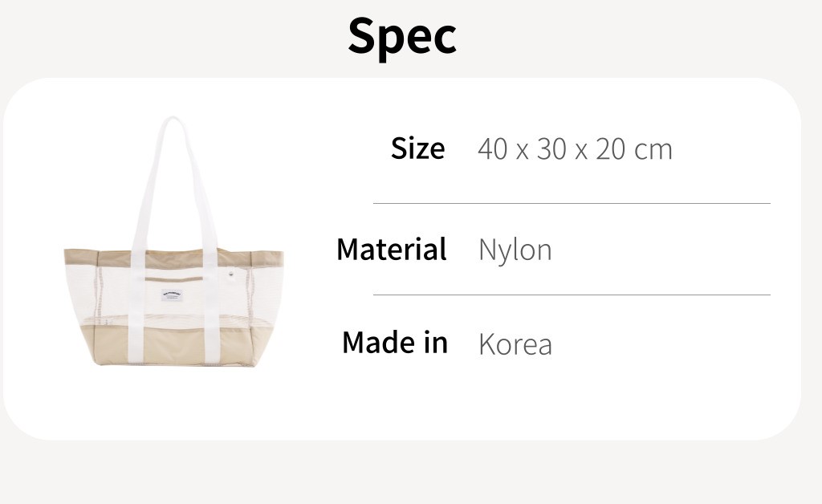The width and height of the screenshot is (822, 504).
Task: Click the "Spec" heading
Action: click(402, 36)
